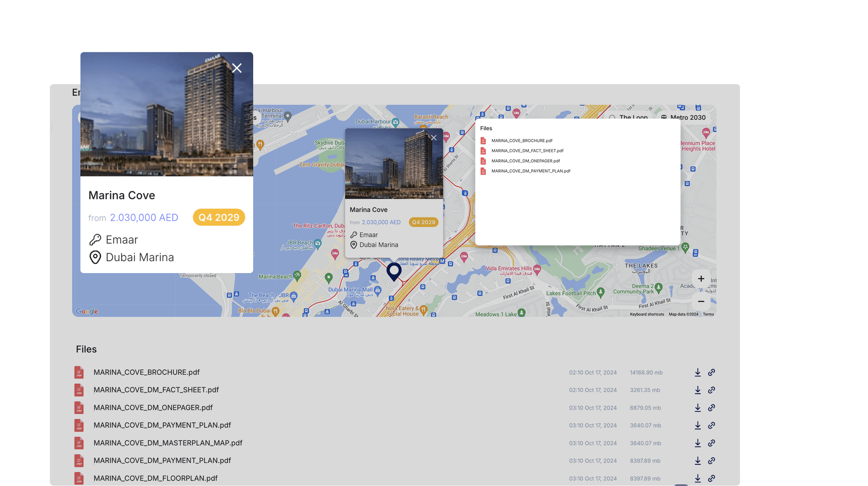
Task: Open MARINA_COVE_DM_FLOORPLAN.pdf from bottom Files list
Action: [156, 478]
